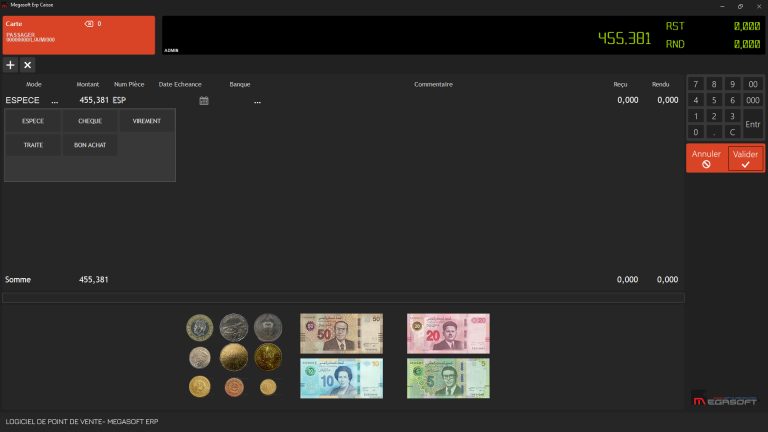Click the backspace icon in Carte panel

point(89,24)
